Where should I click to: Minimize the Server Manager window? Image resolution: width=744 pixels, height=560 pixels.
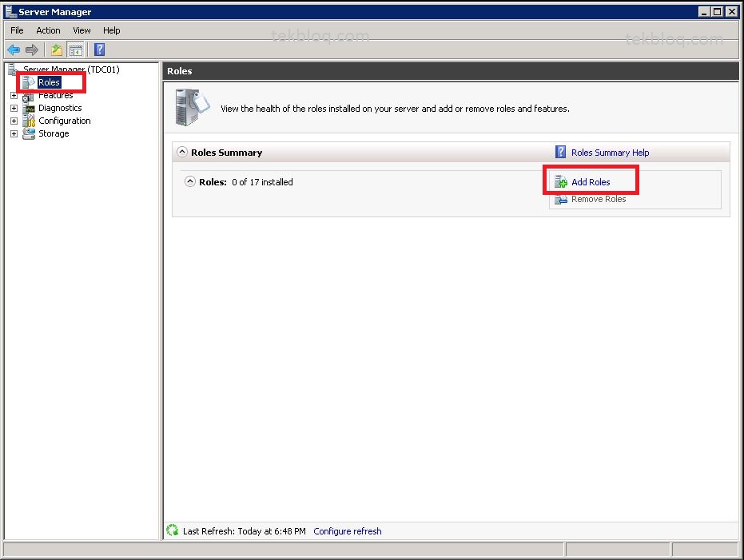(x=704, y=11)
